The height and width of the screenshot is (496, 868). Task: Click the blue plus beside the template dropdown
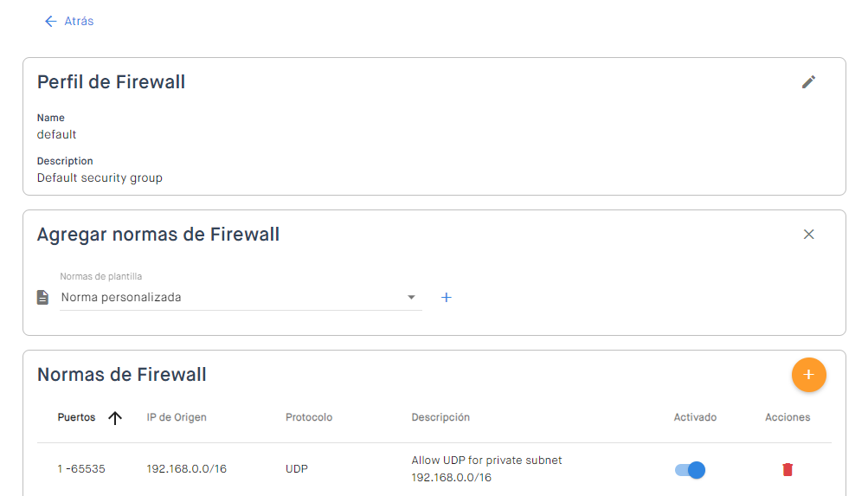tap(447, 298)
